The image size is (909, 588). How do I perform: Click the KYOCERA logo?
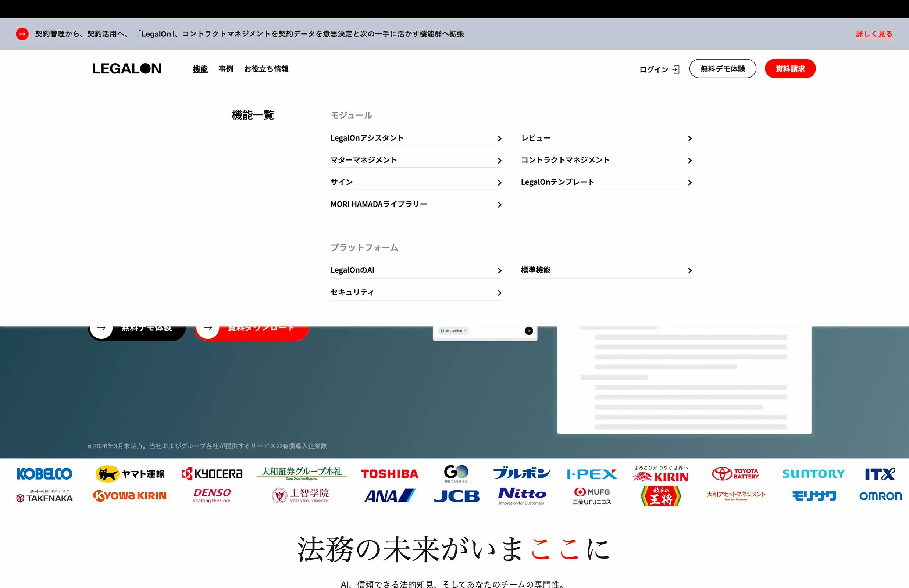pyautogui.click(x=212, y=474)
